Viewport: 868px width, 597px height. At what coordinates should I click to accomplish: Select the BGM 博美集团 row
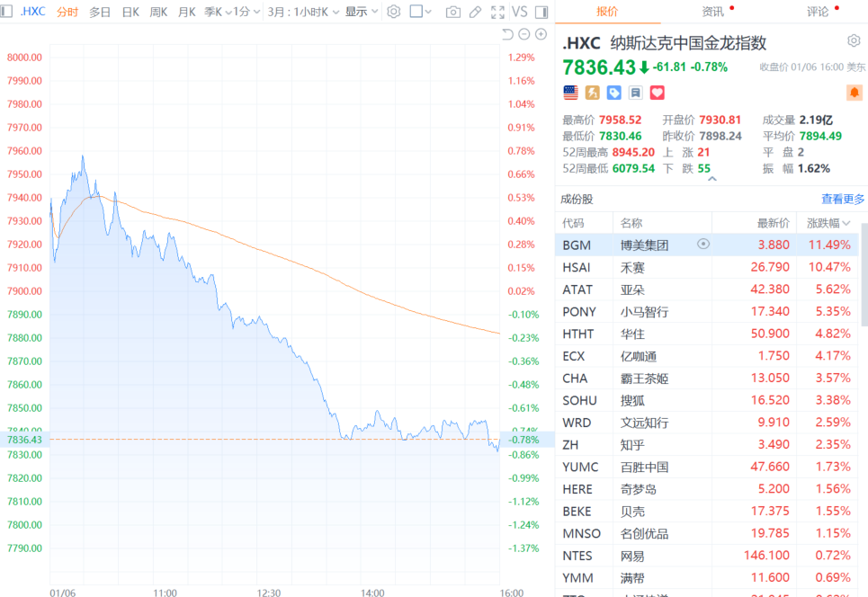click(x=707, y=245)
